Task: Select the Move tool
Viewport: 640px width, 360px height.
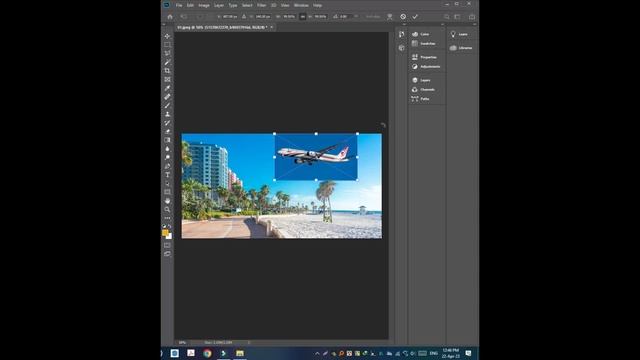Action: coord(167,36)
